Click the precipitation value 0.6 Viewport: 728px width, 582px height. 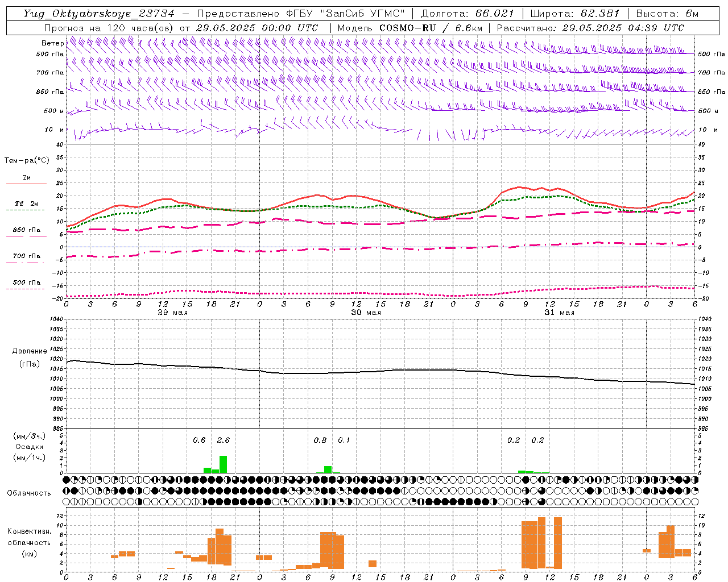pyautogui.click(x=199, y=440)
